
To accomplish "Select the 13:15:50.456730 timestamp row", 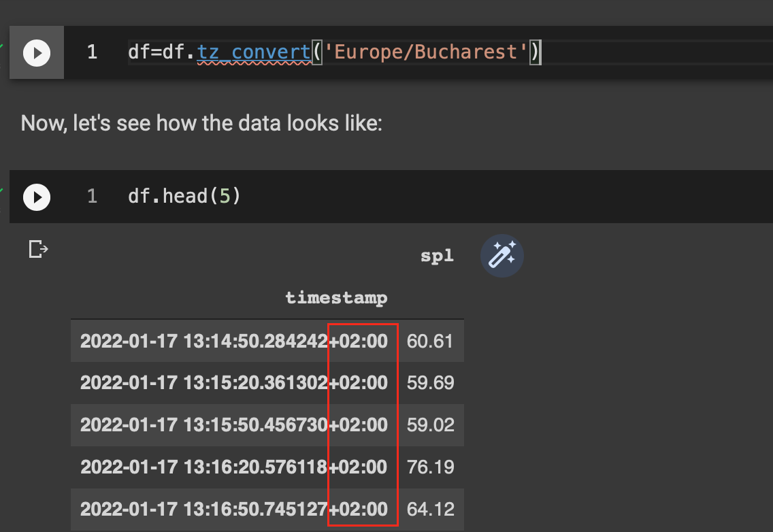I will coord(233,425).
